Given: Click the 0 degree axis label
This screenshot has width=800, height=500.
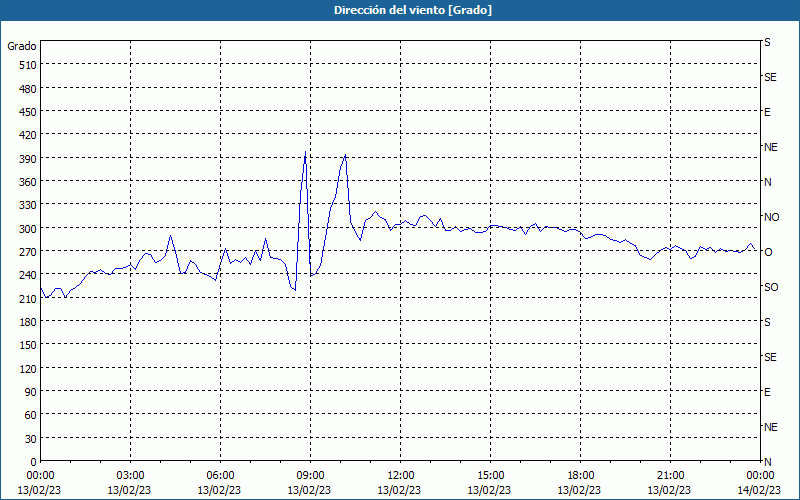Looking at the screenshot, I should pos(34,462).
